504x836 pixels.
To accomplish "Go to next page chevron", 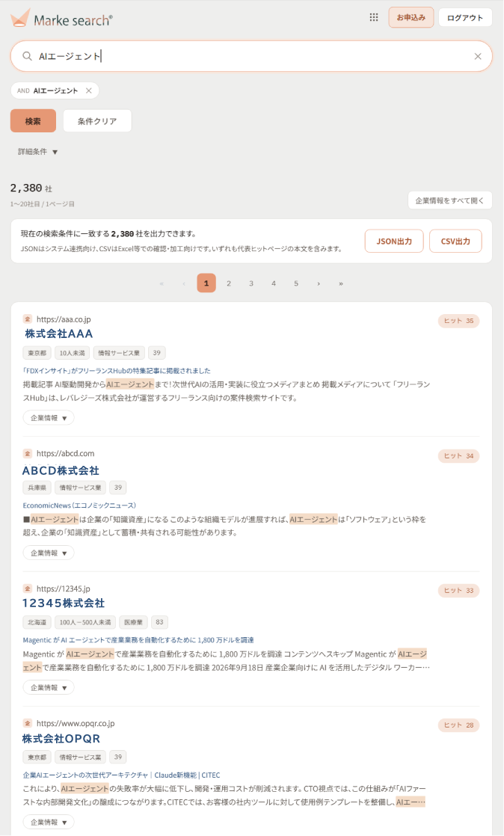I will 319,283.
